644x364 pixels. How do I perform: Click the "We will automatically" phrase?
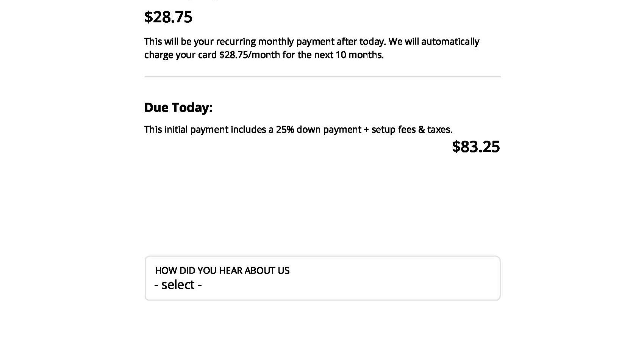(x=434, y=41)
